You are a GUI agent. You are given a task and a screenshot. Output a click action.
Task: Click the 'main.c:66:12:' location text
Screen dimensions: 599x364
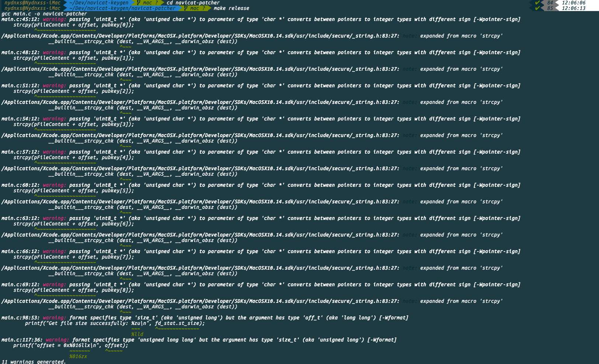[x=21, y=251]
